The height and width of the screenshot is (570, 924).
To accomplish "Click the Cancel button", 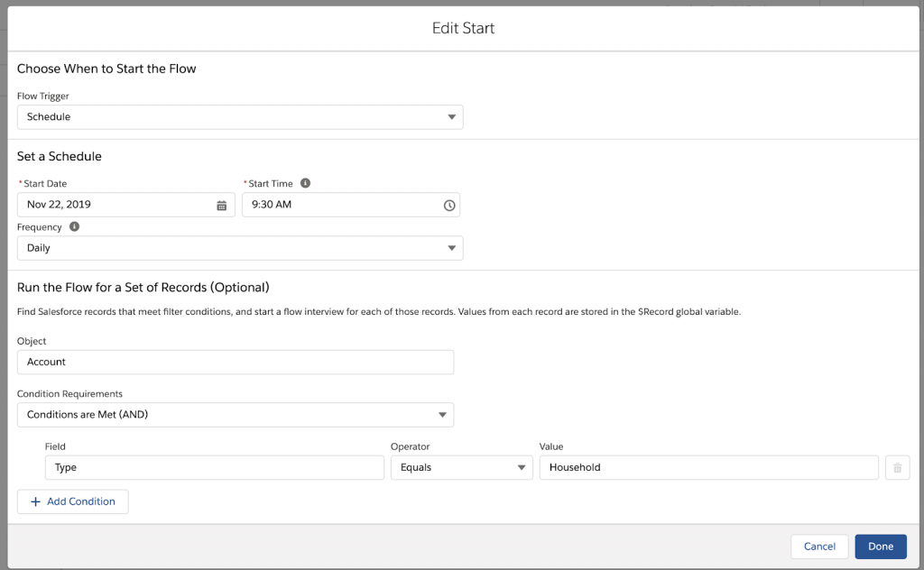I will point(818,547).
